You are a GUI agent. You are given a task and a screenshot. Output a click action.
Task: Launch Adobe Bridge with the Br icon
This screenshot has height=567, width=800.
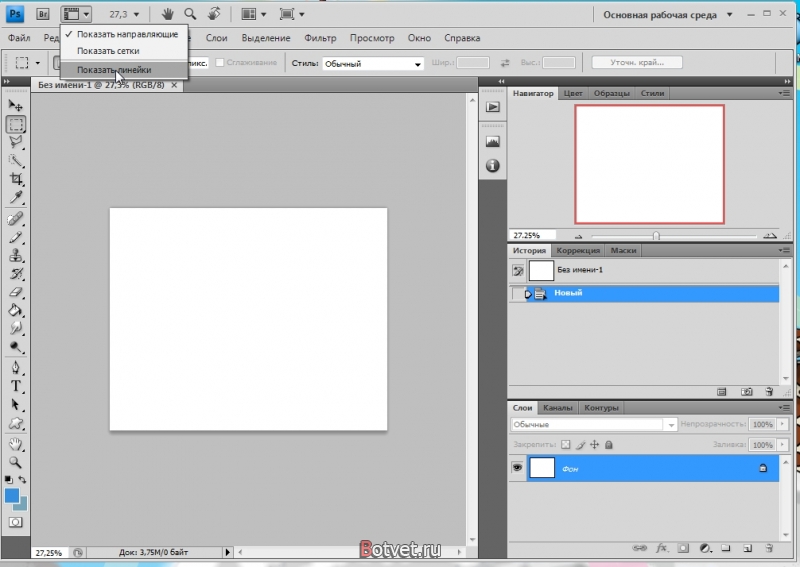point(43,14)
